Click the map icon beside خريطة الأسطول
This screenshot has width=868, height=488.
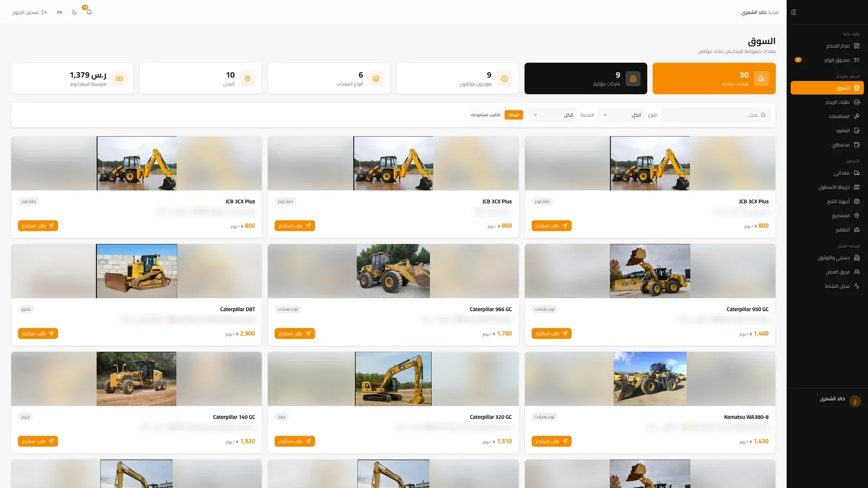click(857, 187)
